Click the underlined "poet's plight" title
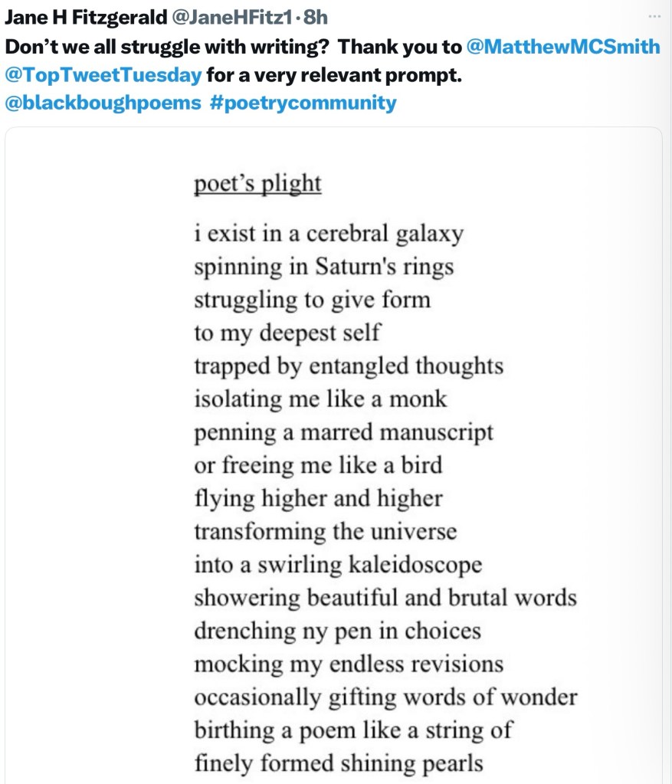 tap(257, 185)
